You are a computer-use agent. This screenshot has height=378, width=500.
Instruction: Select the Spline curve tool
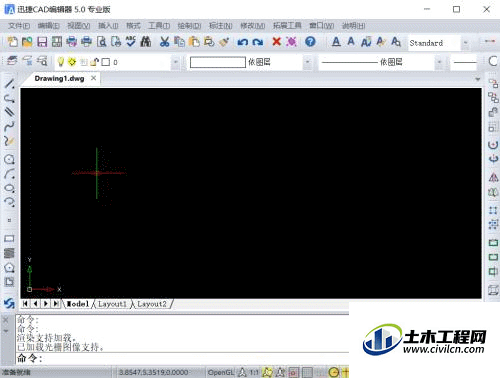pyautogui.click(x=9, y=127)
